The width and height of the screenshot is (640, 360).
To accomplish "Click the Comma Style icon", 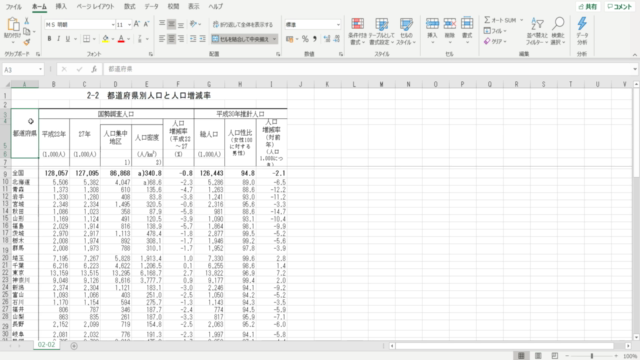I will click(x=315, y=39).
